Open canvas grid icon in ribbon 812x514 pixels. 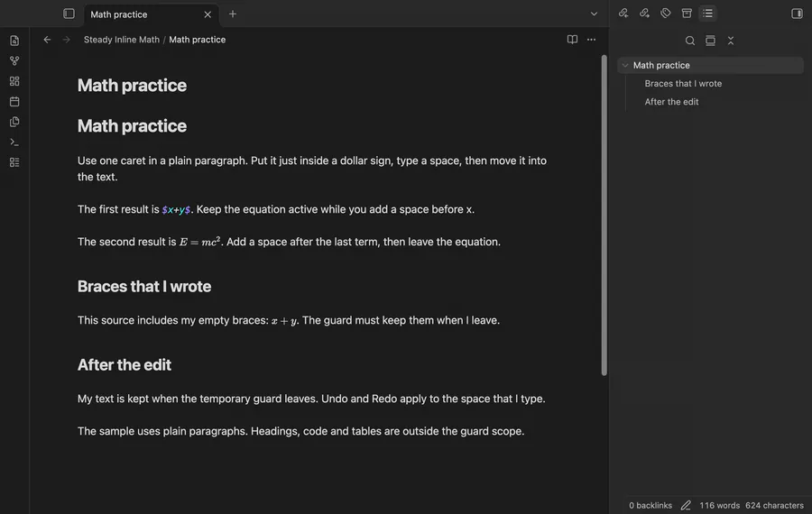coord(14,81)
